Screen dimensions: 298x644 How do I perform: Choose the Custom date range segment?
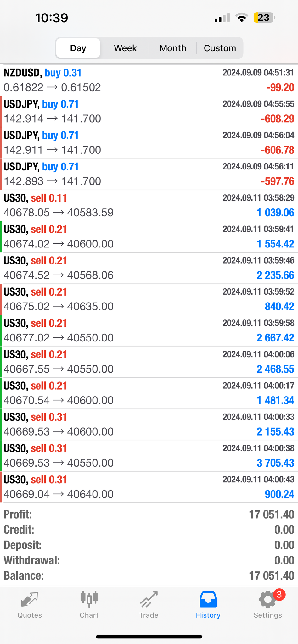(220, 48)
